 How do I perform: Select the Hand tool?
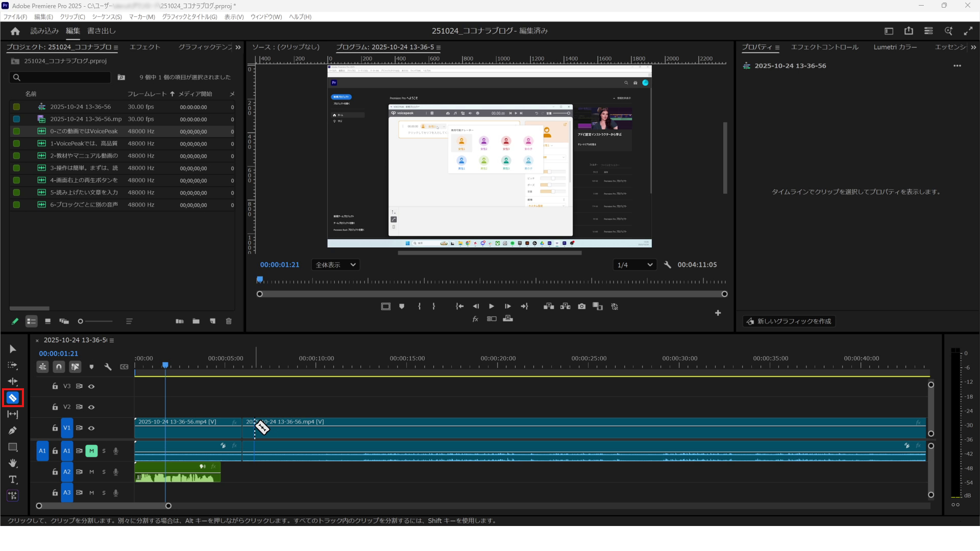point(13,463)
